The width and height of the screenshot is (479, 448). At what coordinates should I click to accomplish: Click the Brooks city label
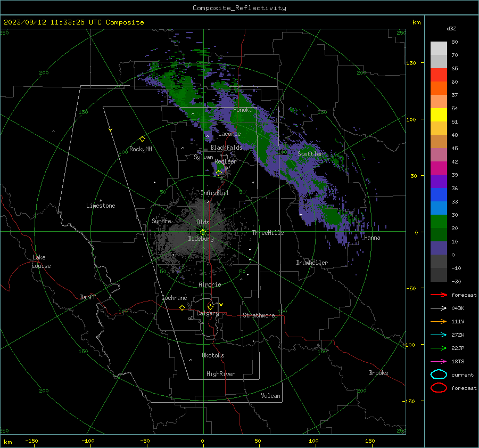[378, 373]
